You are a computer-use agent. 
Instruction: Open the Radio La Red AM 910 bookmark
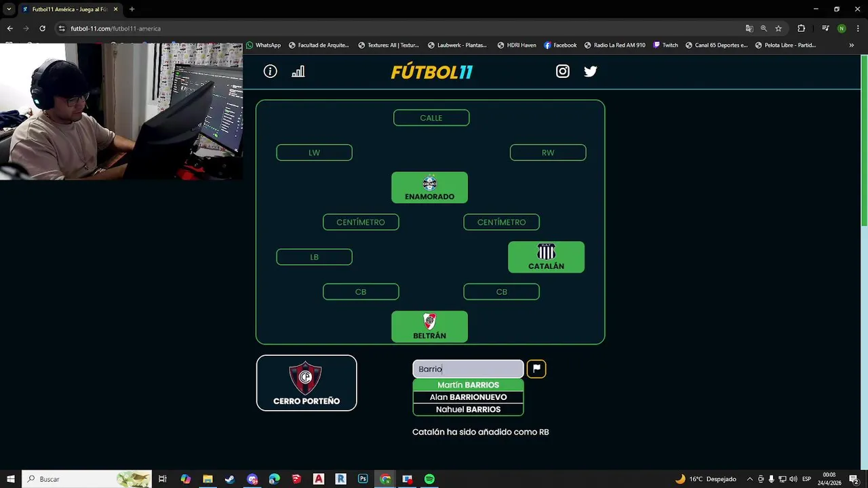click(614, 45)
